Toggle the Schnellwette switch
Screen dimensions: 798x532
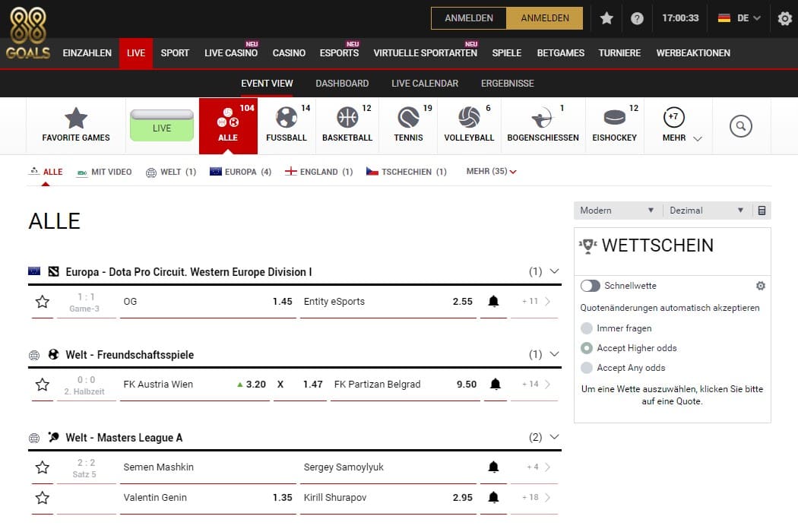(590, 286)
